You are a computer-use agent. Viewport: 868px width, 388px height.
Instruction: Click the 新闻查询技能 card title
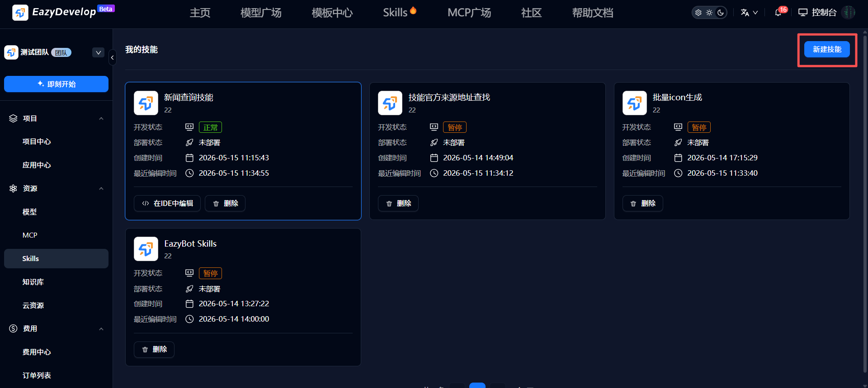pos(189,97)
